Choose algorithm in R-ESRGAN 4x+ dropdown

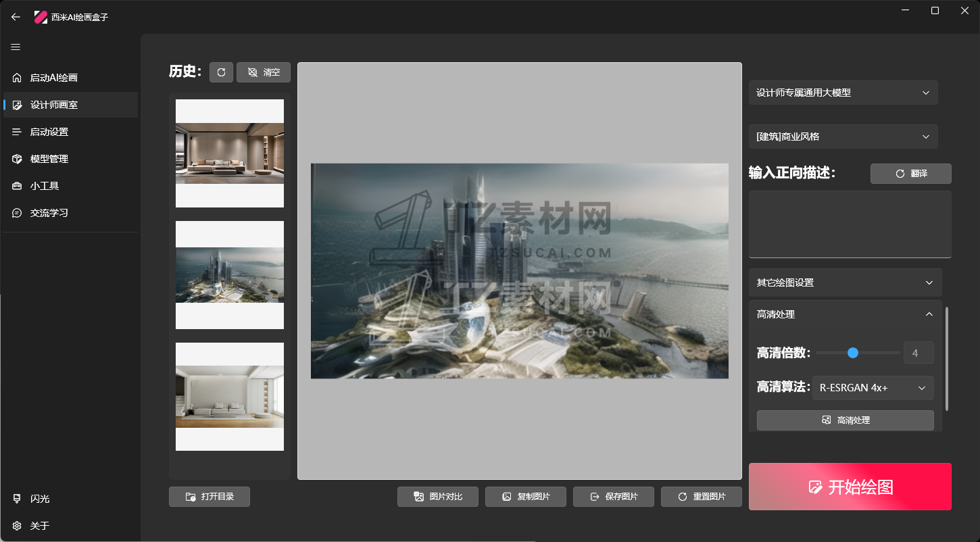pos(873,388)
